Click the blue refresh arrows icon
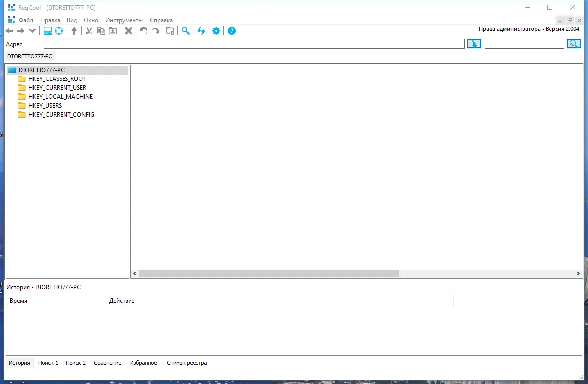 pyautogui.click(x=201, y=31)
